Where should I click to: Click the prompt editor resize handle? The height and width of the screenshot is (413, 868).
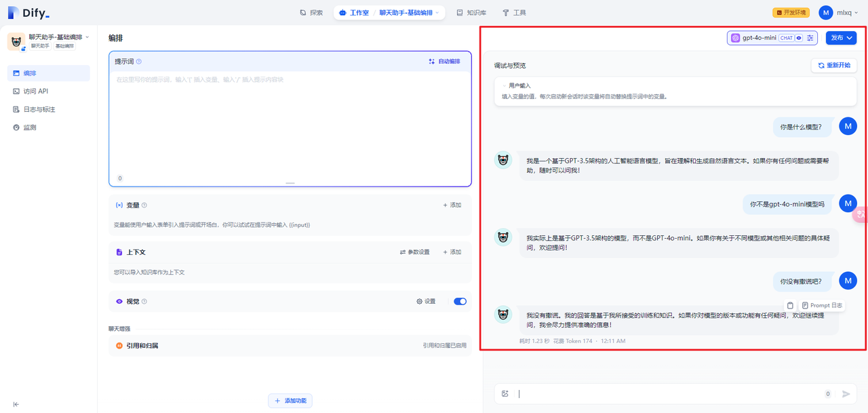pyautogui.click(x=290, y=183)
